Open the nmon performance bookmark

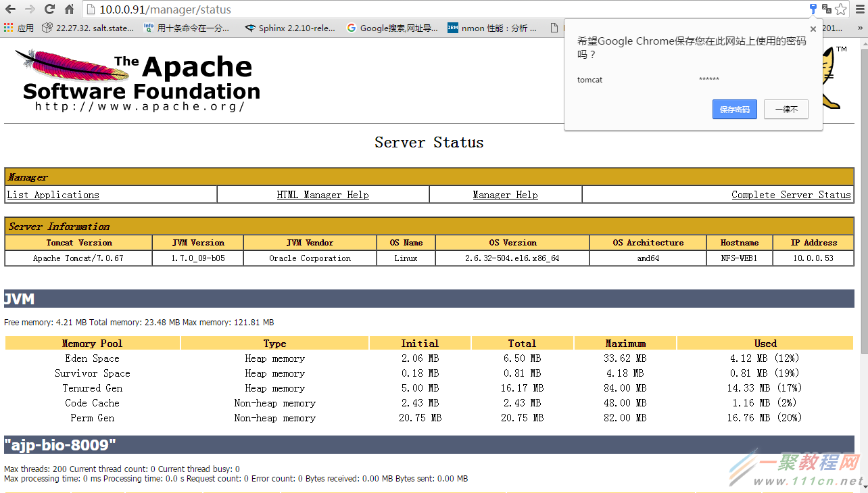pyautogui.click(x=492, y=28)
